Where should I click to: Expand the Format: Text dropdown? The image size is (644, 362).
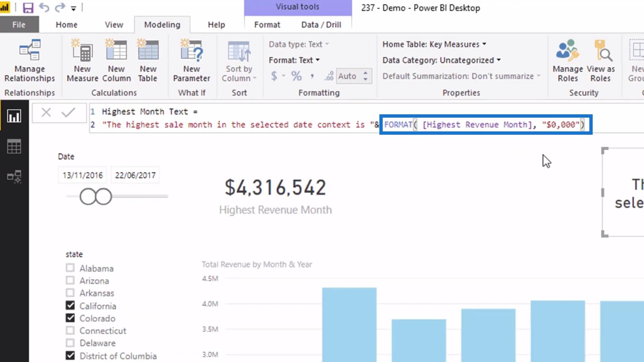(294, 60)
